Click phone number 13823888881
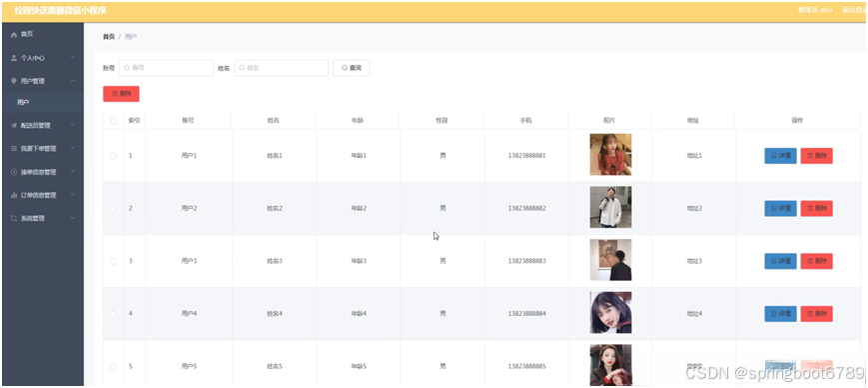This screenshot has height=388, width=868. coord(526,156)
